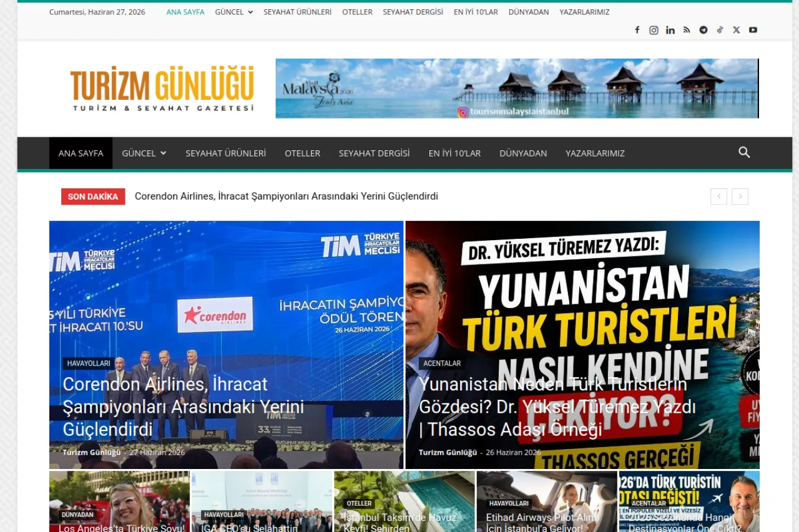Open the search magnifier icon
Screen dimensions: 799x532
click(x=744, y=153)
